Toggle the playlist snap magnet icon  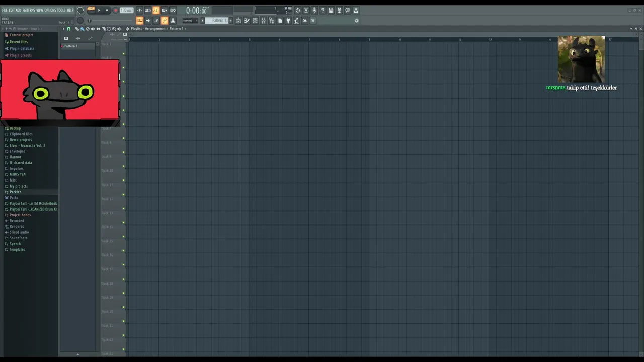point(69,29)
